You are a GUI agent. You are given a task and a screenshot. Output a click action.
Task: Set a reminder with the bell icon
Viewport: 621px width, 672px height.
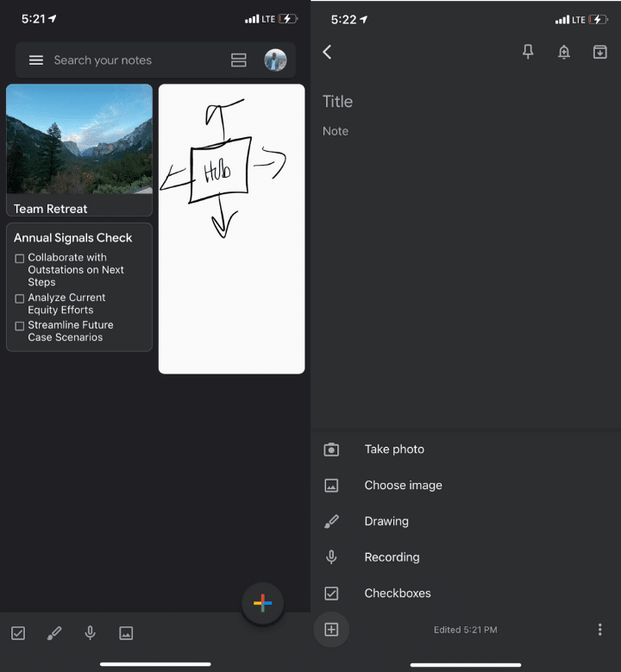[x=564, y=52]
